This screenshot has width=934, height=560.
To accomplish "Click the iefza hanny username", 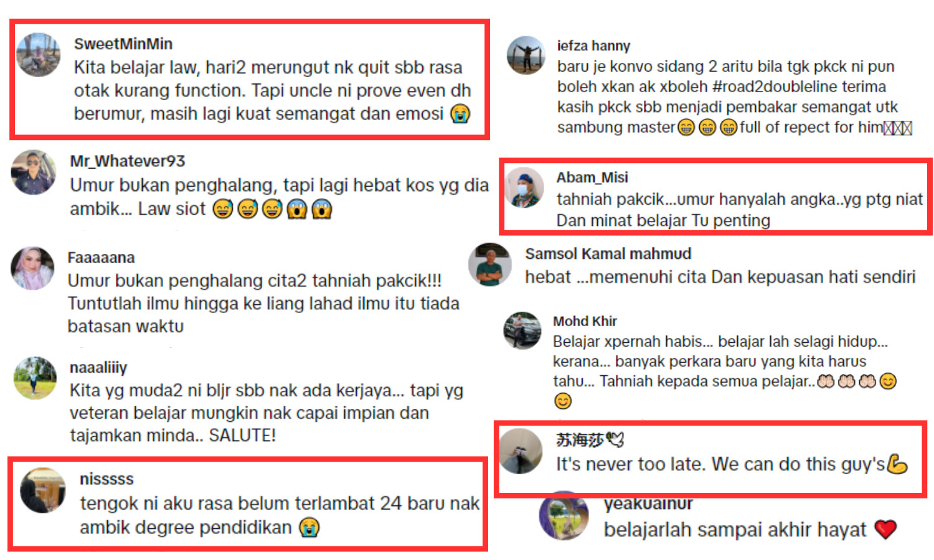I will [x=593, y=46].
